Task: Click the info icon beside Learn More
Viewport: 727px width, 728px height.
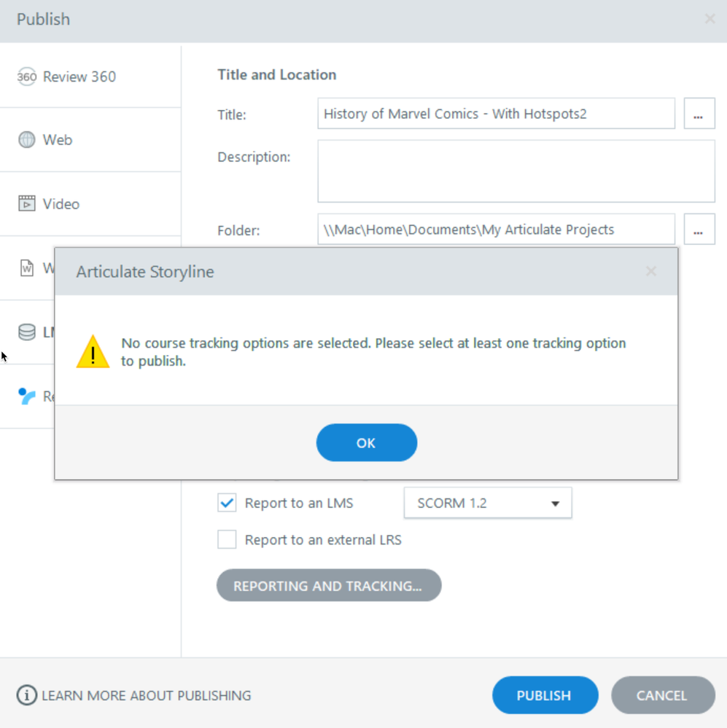Action: (26, 695)
